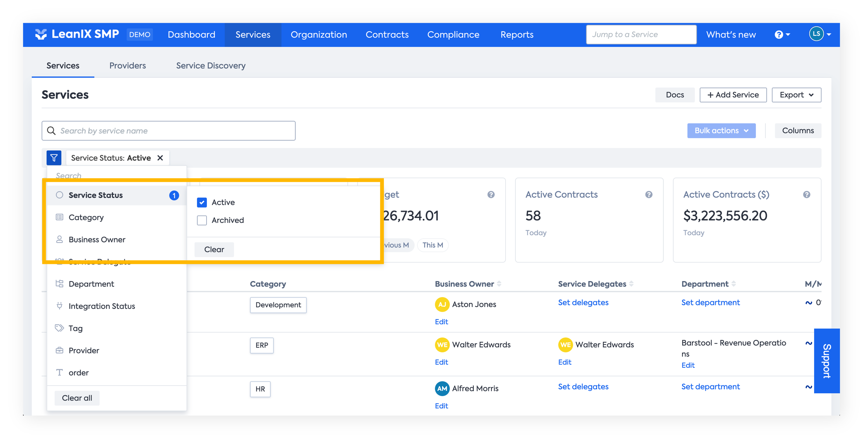Open help tooltip on the budget card
The image size is (868, 444).
click(x=491, y=194)
